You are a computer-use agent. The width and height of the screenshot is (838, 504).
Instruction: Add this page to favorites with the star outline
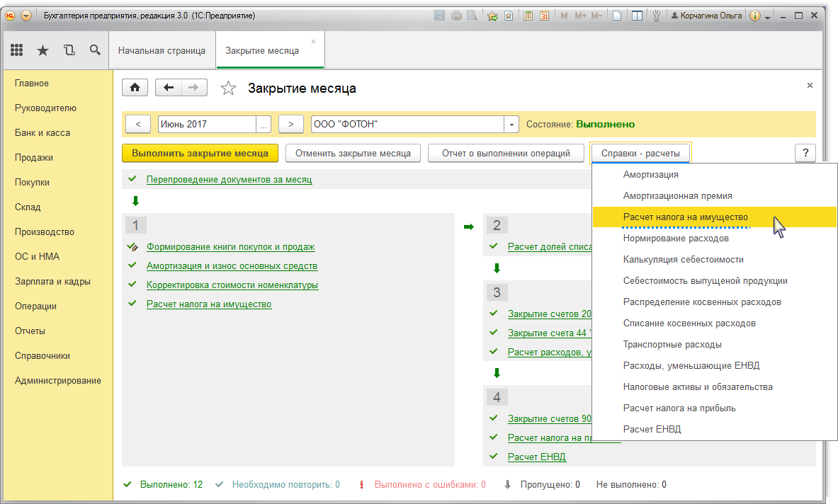pos(228,88)
